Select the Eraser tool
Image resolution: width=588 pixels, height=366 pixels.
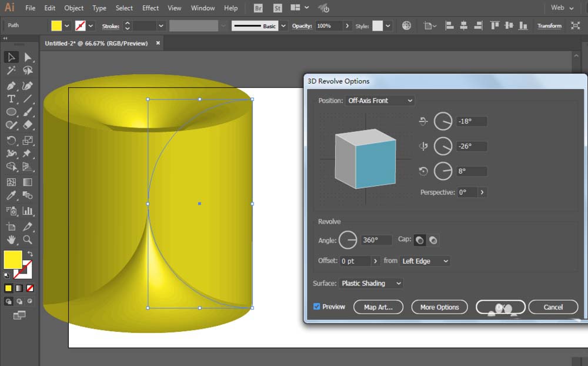click(x=28, y=125)
